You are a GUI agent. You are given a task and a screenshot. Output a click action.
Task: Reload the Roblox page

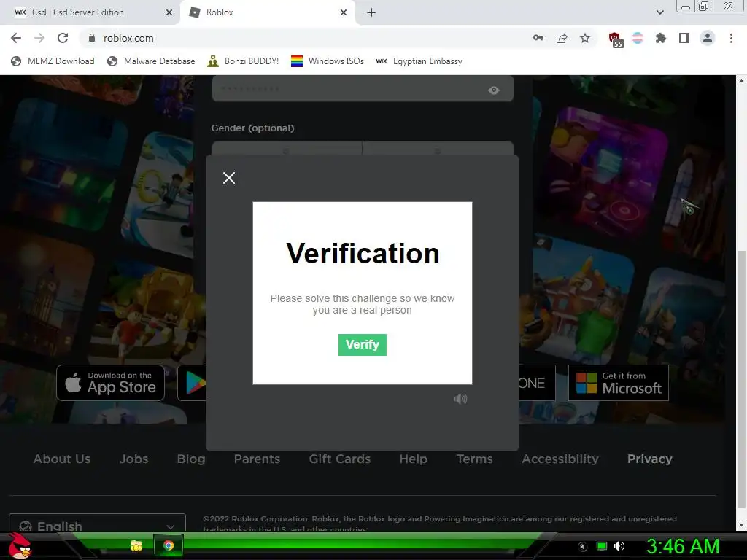(63, 38)
